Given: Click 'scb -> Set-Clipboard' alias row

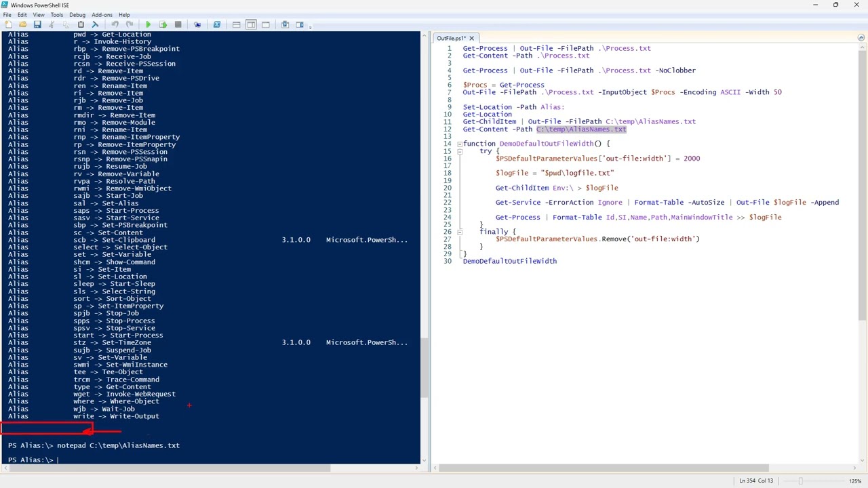Looking at the screenshot, I should coord(115,240).
